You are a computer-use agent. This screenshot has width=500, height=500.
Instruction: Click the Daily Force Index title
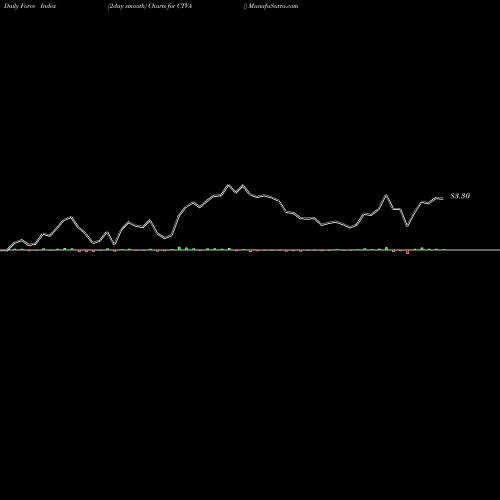[30, 6]
